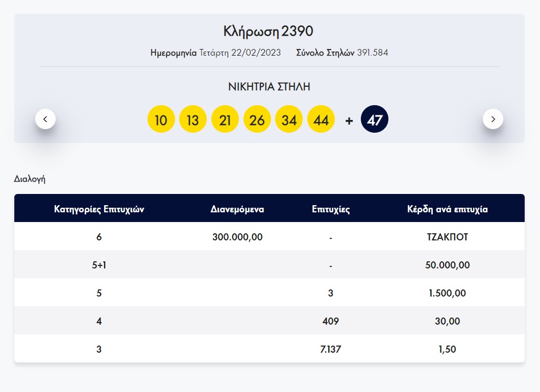Click the ΤΖΑΚΠΟΤ cell in category 6 row
540x392 pixels.
pyautogui.click(x=447, y=237)
